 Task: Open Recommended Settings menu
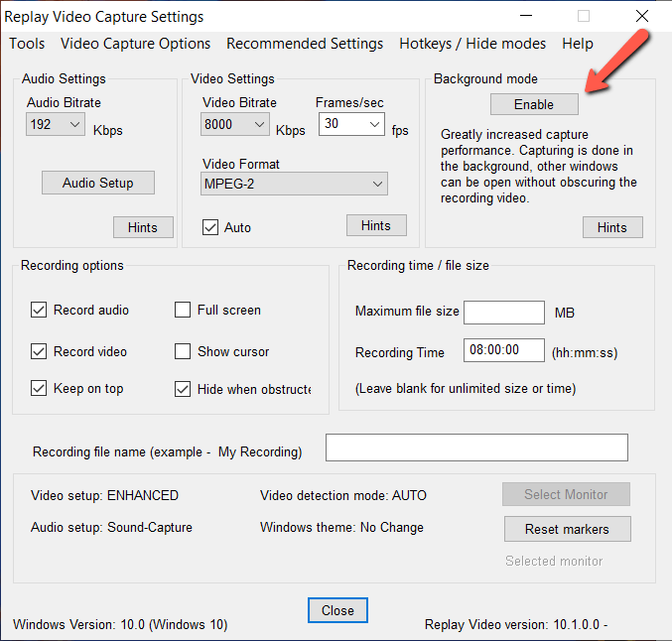pyautogui.click(x=305, y=44)
